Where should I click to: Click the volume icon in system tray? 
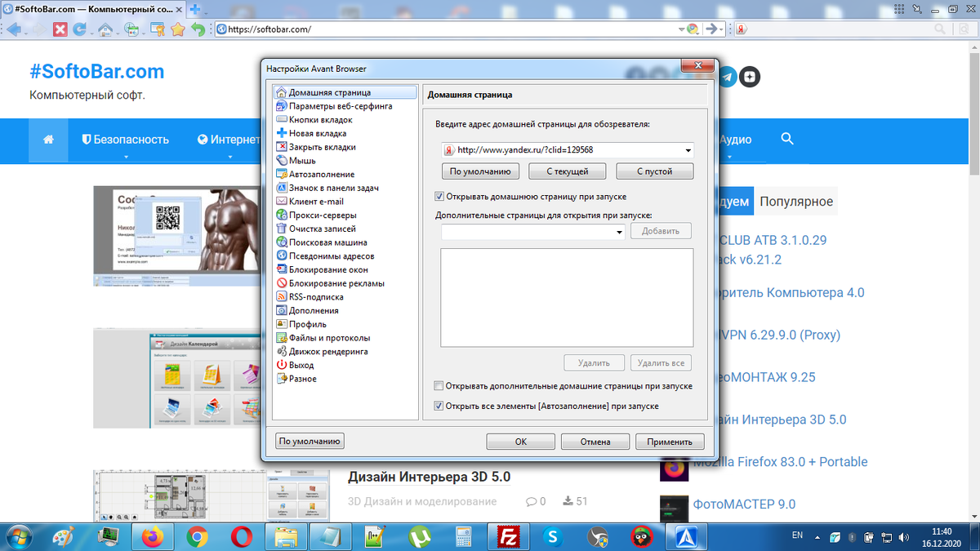pos(902,536)
